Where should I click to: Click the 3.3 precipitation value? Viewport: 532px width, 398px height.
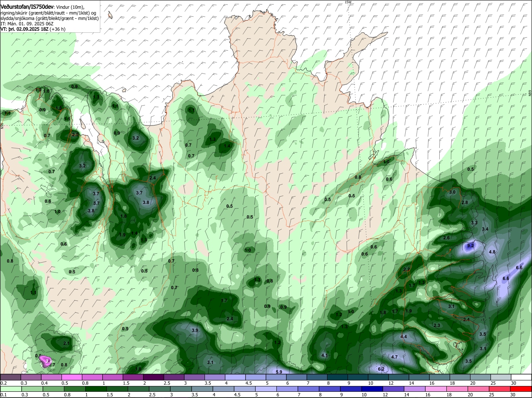coord(474,223)
